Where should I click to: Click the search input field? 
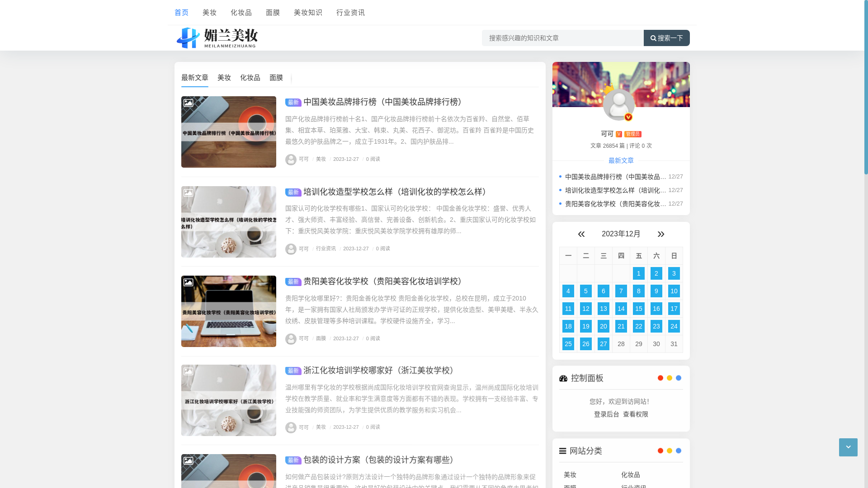[563, 38]
